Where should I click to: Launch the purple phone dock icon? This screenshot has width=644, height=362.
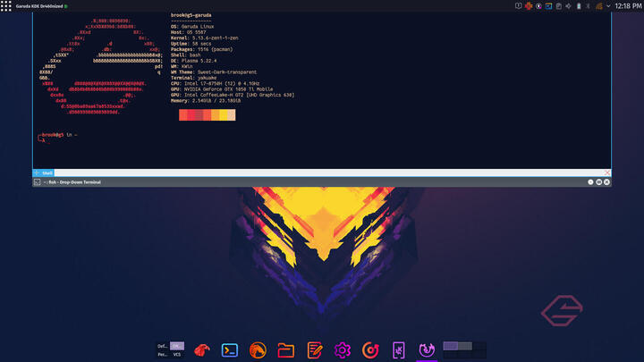[398, 350]
